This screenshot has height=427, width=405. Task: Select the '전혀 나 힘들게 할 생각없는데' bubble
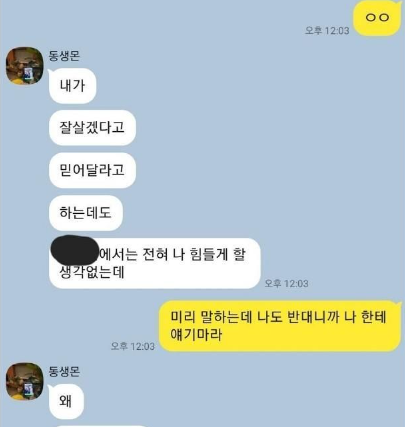tap(155, 263)
